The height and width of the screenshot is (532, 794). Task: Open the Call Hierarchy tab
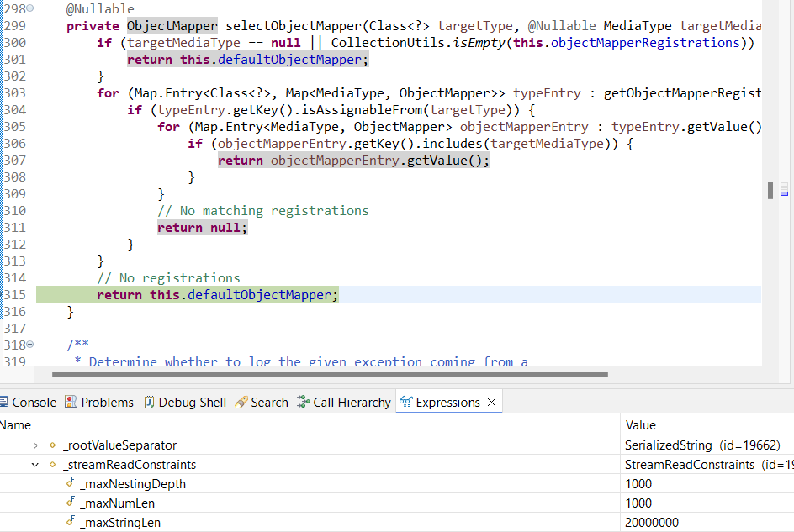point(352,403)
